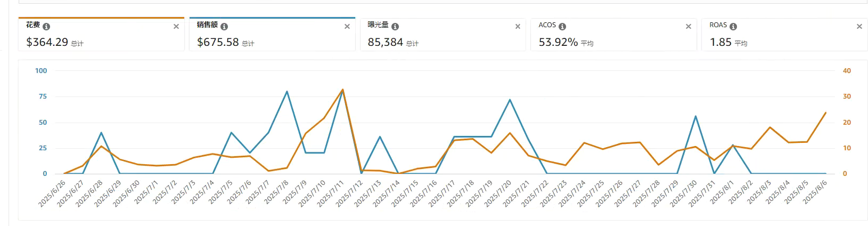Click the info icon next to 花费
Image resolution: width=868 pixels, height=226 pixels.
point(46,26)
